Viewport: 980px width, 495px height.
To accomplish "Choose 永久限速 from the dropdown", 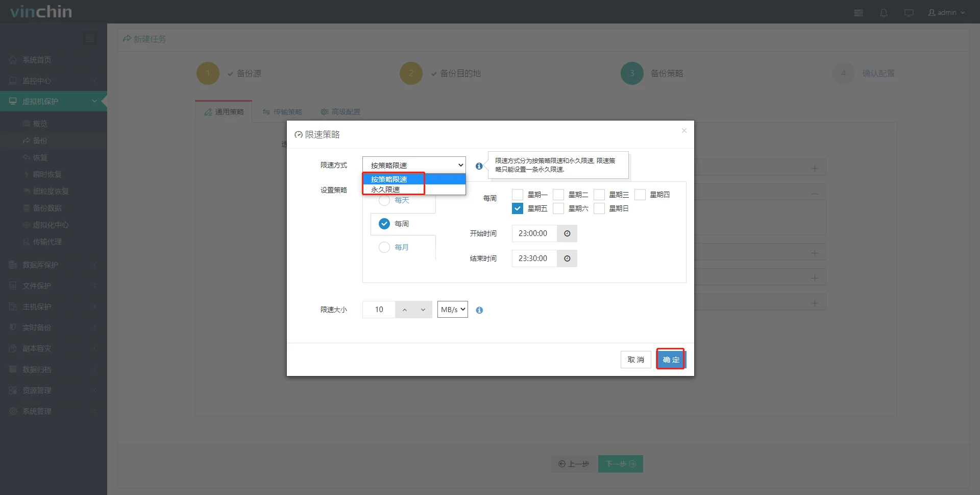I will [387, 189].
